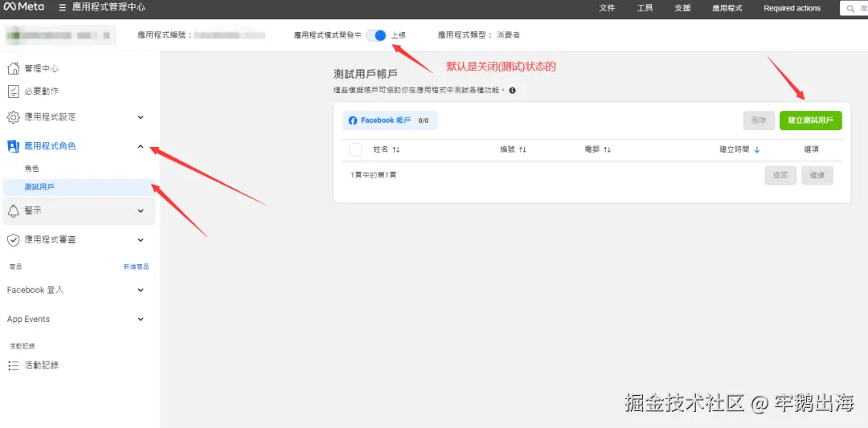
Task: Open the 應用程式 top menu
Action: point(727,8)
